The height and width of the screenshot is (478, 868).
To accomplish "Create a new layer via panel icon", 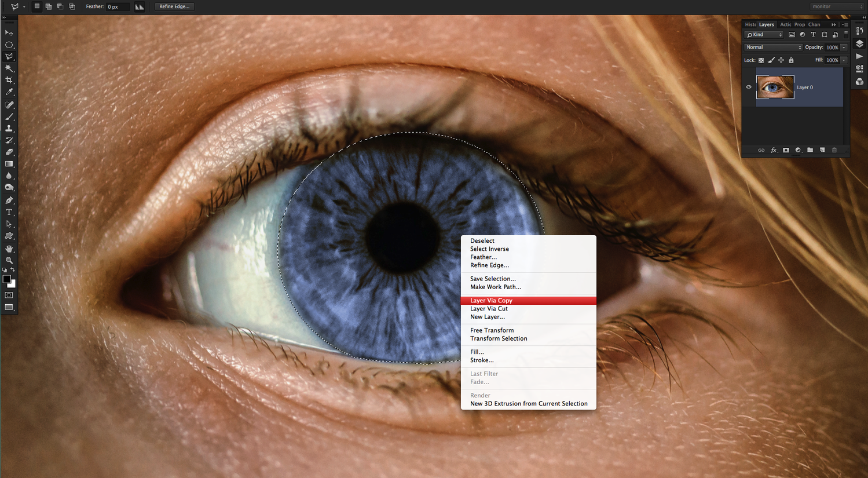I will [822, 150].
